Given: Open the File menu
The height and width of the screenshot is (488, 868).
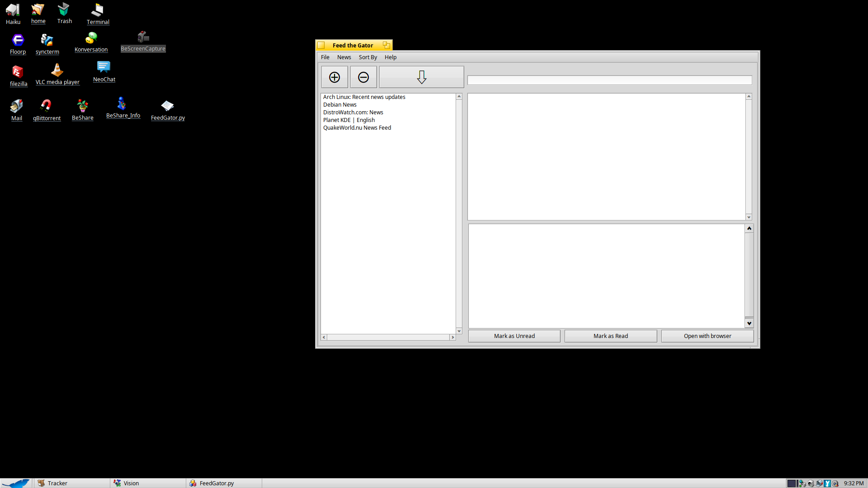Looking at the screenshot, I should [325, 57].
